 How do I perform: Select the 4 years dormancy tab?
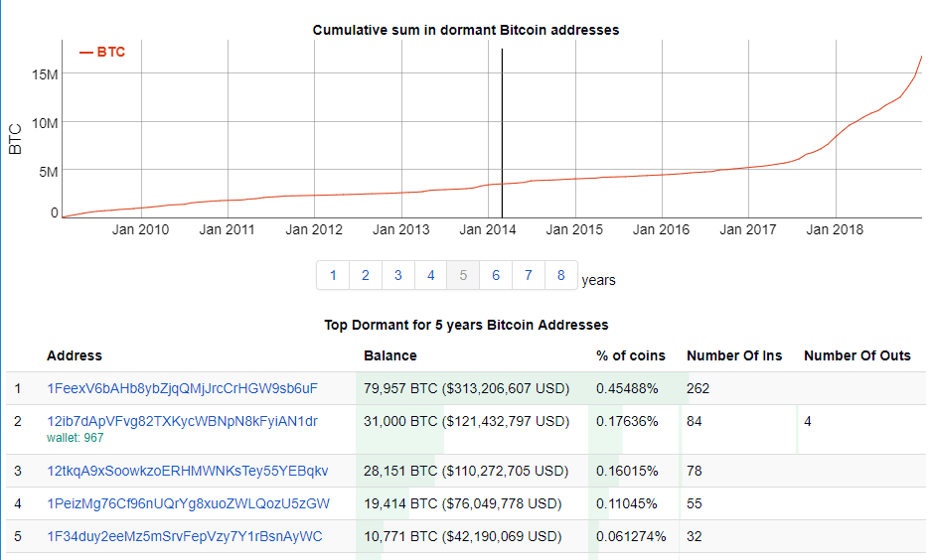coord(431,275)
